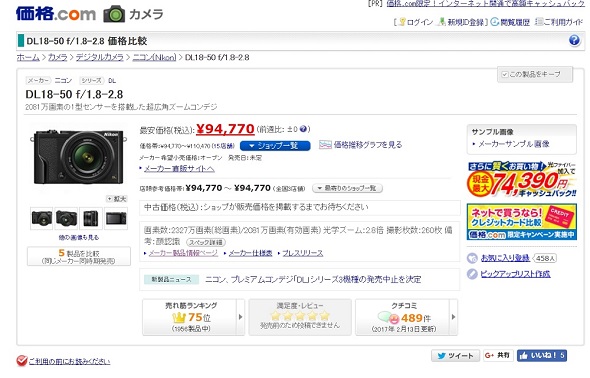Click the red checkmark icon at bottom left

(x=22, y=361)
